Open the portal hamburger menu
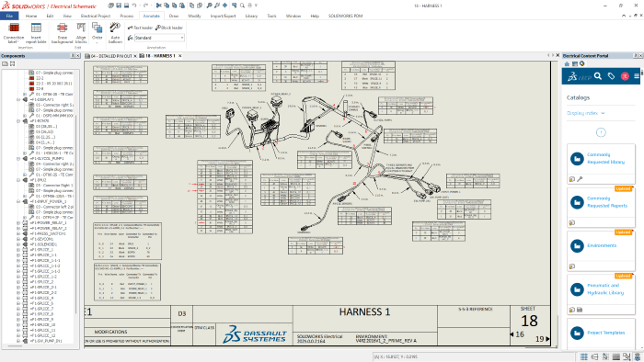The height and width of the screenshot is (362, 644). [x=637, y=76]
